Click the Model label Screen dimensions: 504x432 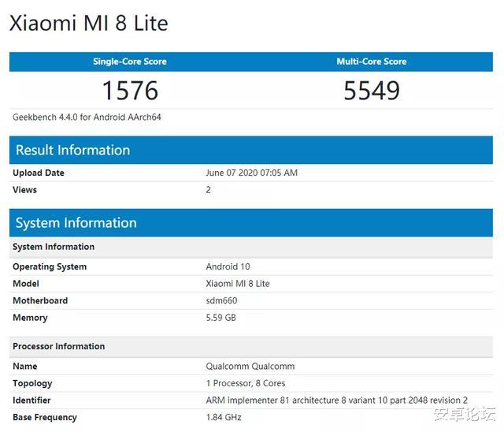(26, 284)
